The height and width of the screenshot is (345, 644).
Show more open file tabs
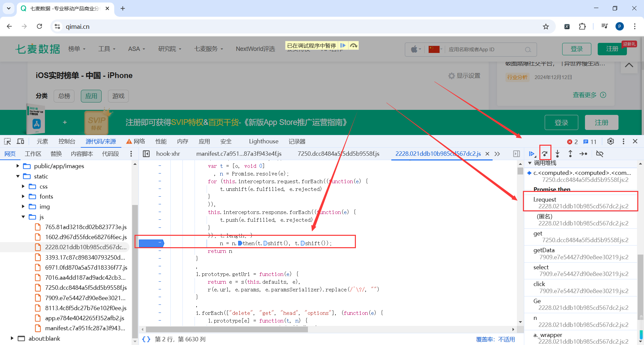click(x=497, y=154)
